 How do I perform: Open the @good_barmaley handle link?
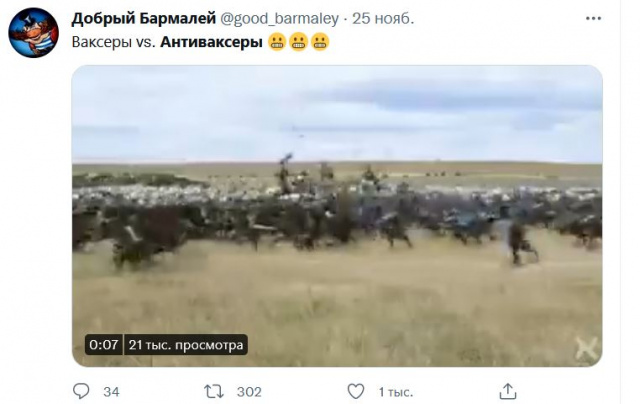click(x=280, y=19)
